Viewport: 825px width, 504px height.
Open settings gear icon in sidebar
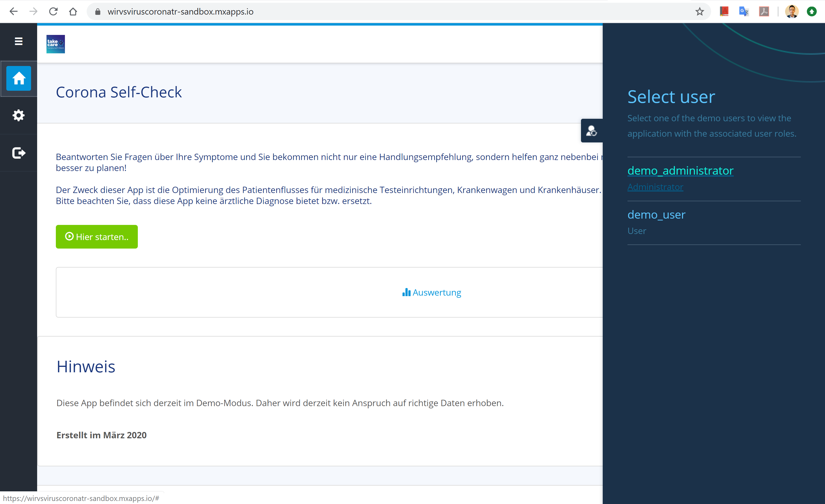tap(18, 115)
